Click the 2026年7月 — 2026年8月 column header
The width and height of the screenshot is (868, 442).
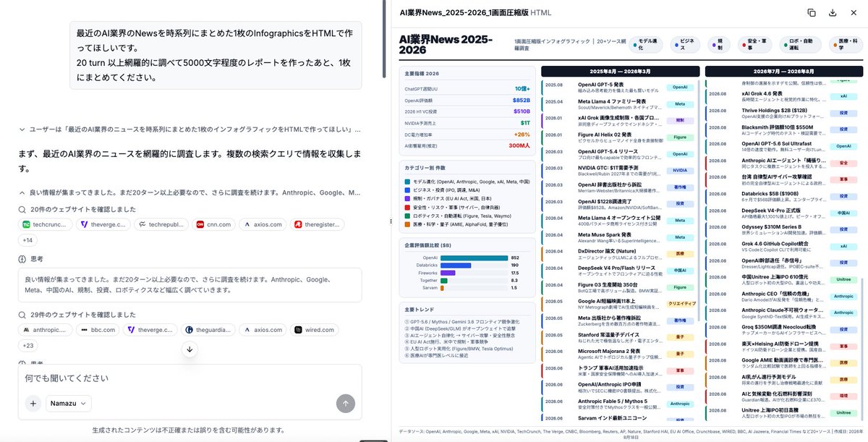coord(784,71)
